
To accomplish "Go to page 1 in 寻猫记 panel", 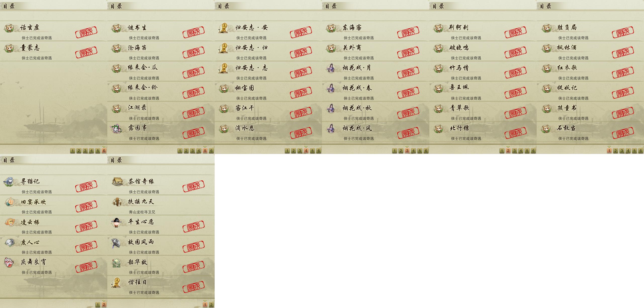I will (x=98, y=305).
